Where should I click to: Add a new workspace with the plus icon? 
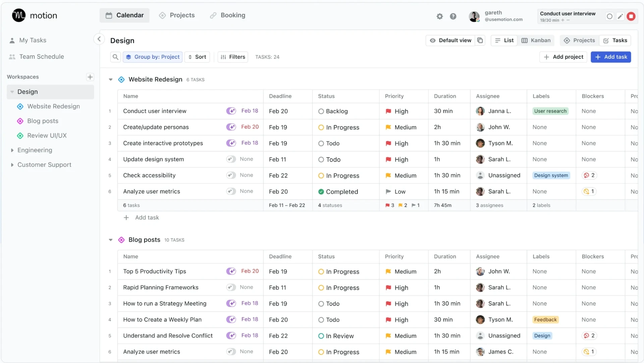pos(90,77)
